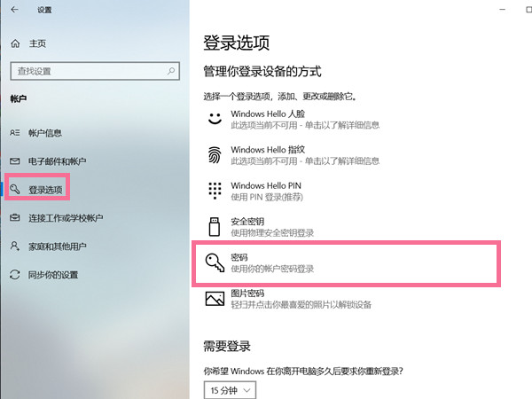
Task: Expand the 密码 sign-in option
Action: (346, 262)
